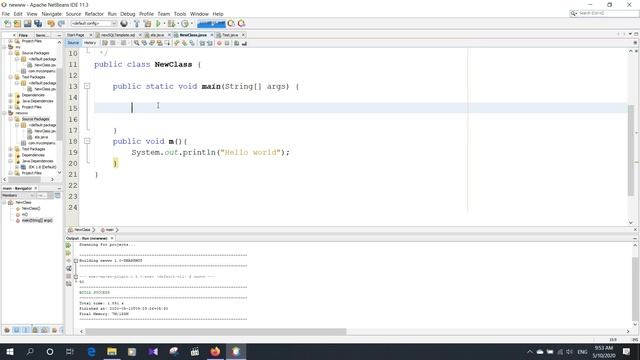Screen dimensions: 640x360
Task: Click the editor vertical scrollbar thumb
Action: [631, 150]
